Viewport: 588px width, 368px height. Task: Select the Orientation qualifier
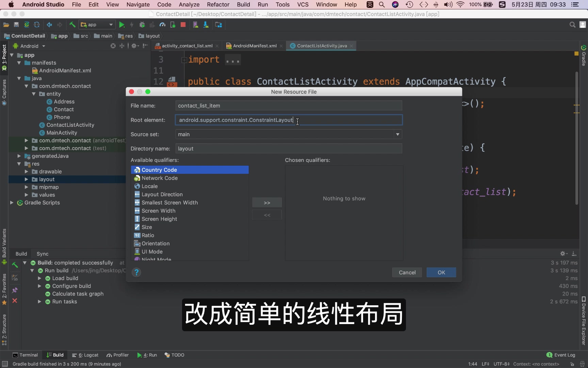pyautogui.click(x=190, y=243)
